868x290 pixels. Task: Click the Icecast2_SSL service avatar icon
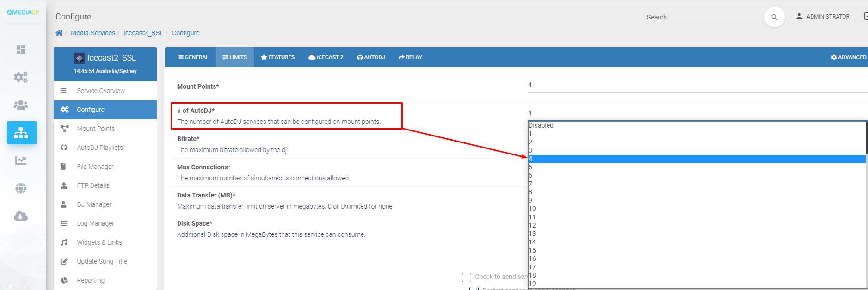[x=80, y=58]
